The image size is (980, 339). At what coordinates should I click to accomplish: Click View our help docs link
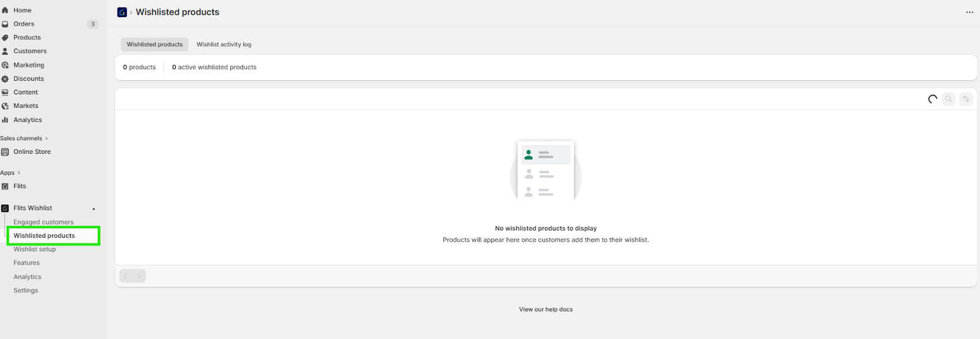[x=546, y=310]
